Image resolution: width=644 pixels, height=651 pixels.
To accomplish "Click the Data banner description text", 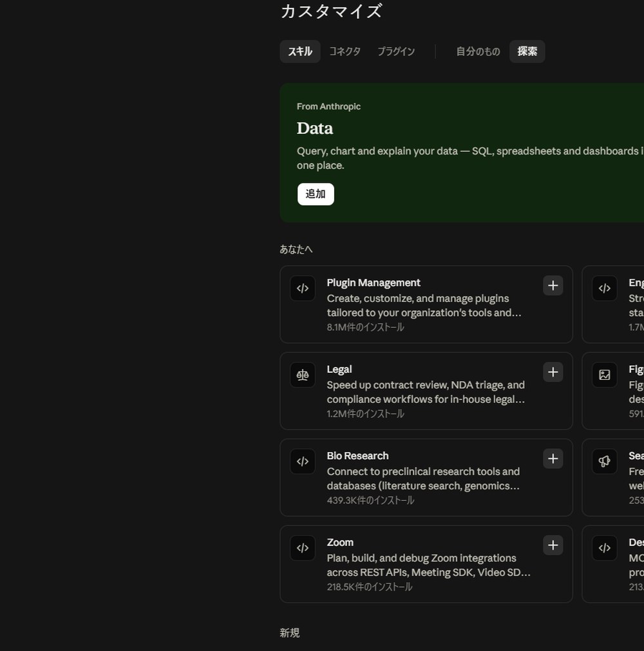I will click(470, 158).
